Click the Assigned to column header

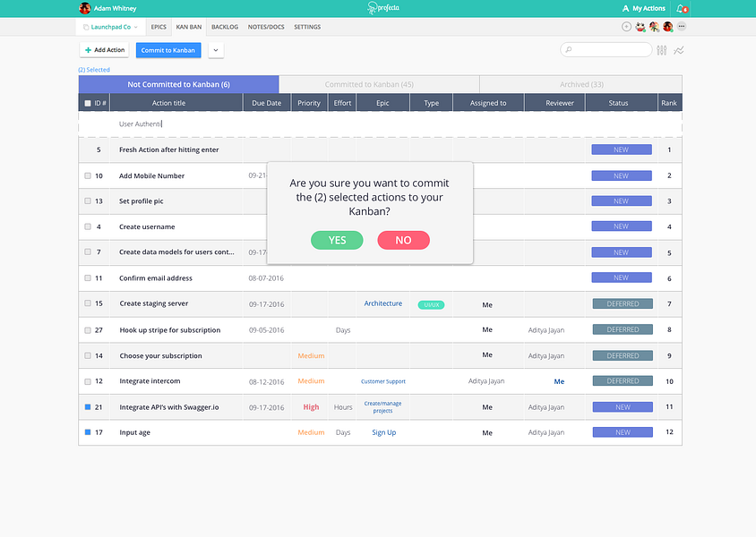[x=488, y=103]
